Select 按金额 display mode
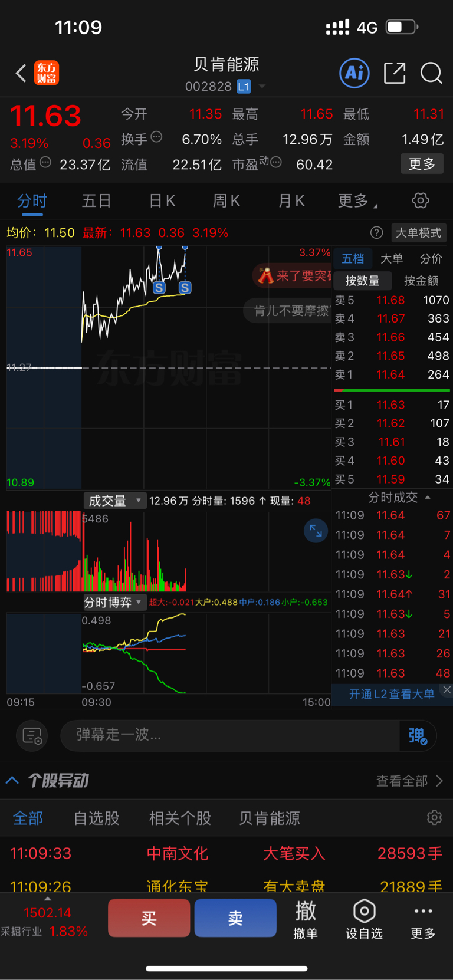This screenshot has height=980, width=453. pos(421,281)
